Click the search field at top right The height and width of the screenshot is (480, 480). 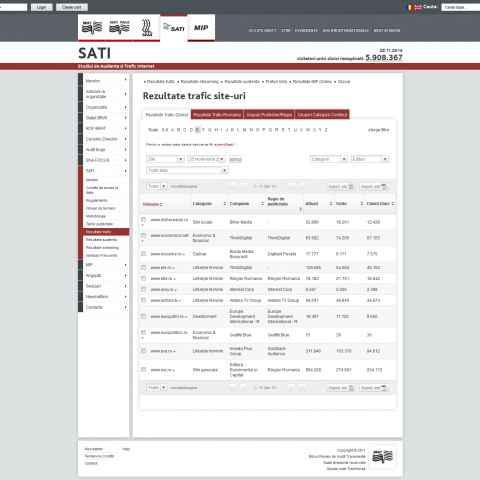pos(460,7)
